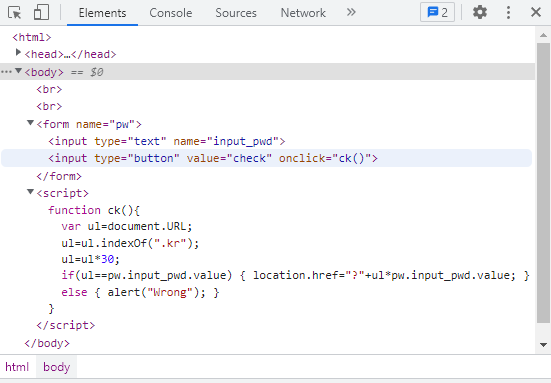The height and width of the screenshot is (383, 551).
Task: Click the 'ul=ul*30;' line
Action: pyautogui.click(x=90, y=259)
